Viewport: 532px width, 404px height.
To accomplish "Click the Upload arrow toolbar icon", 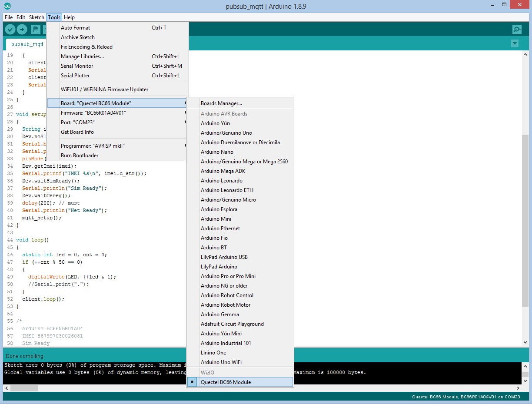I will [x=22, y=29].
